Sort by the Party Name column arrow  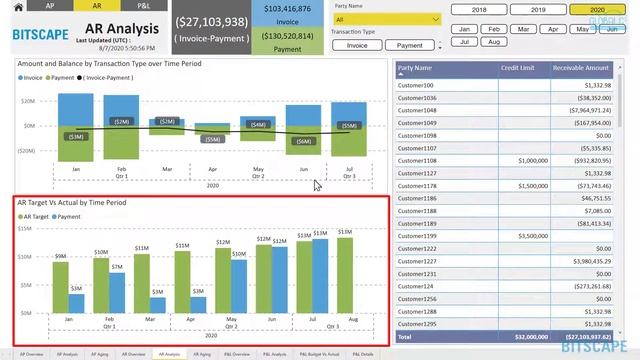click(x=400, y=75)
